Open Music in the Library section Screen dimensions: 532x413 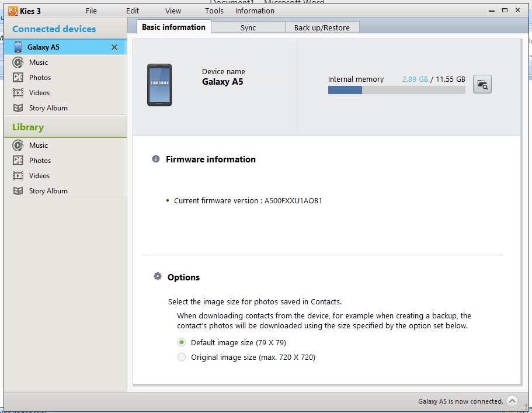(39, 145)
